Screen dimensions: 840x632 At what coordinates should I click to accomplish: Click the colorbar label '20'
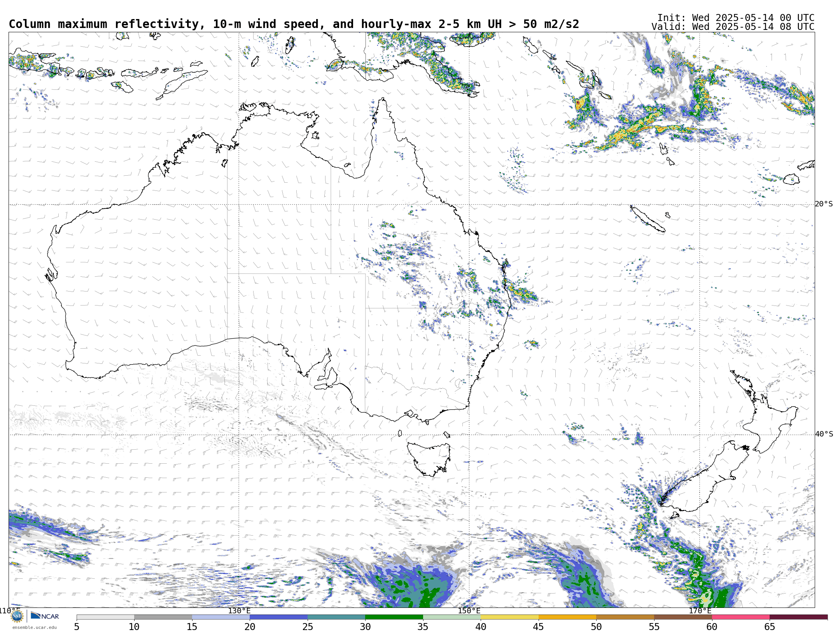tap(250, 627)
